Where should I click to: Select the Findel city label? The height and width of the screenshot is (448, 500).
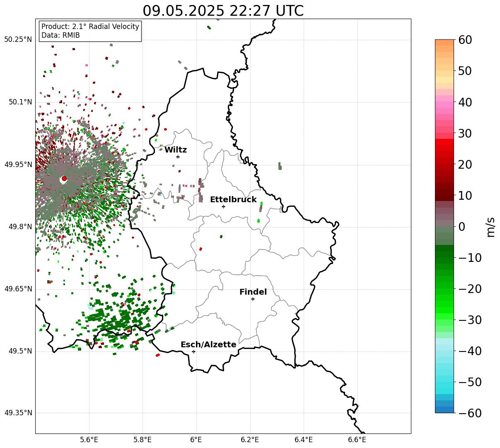coord(253,292)
